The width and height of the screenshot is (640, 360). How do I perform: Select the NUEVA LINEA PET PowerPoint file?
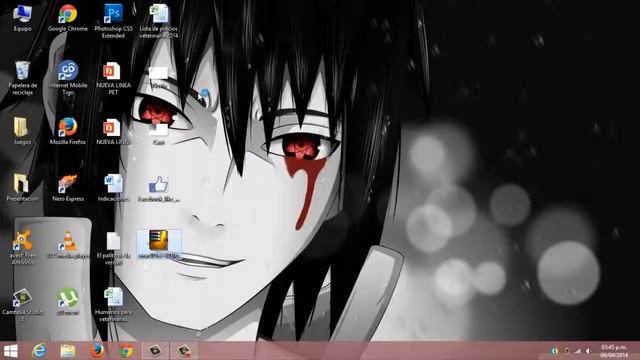(113, 78)
